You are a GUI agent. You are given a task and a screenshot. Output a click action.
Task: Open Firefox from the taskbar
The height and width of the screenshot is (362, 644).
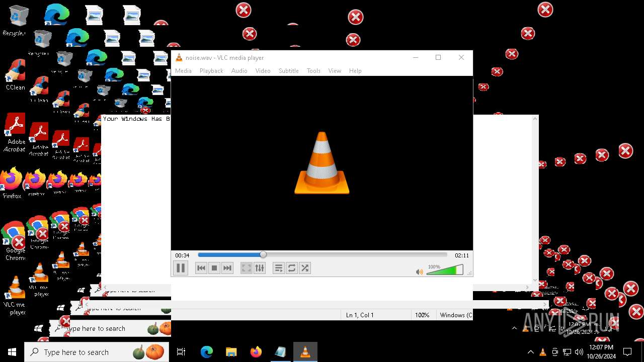(256, 352)
